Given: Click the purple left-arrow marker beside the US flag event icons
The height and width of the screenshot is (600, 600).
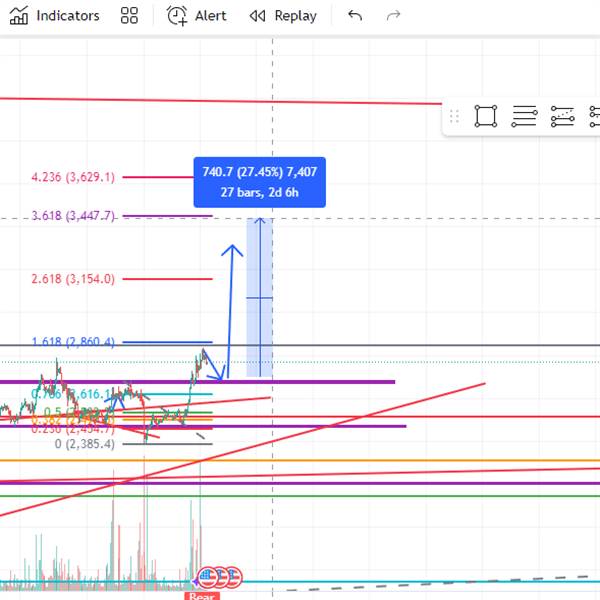Looking at the screenshot, I should (x=196, y=582).
